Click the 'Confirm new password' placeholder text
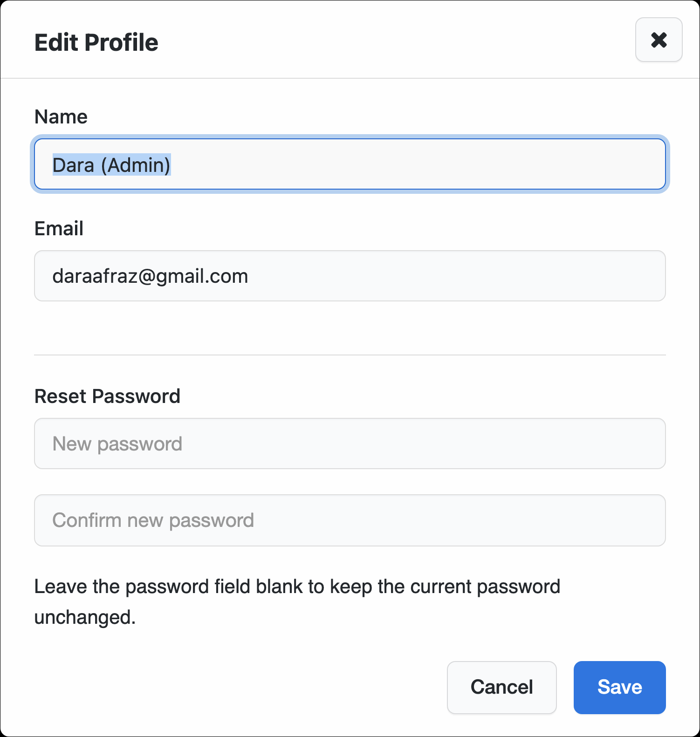700x737 pixels. (153, 520)
